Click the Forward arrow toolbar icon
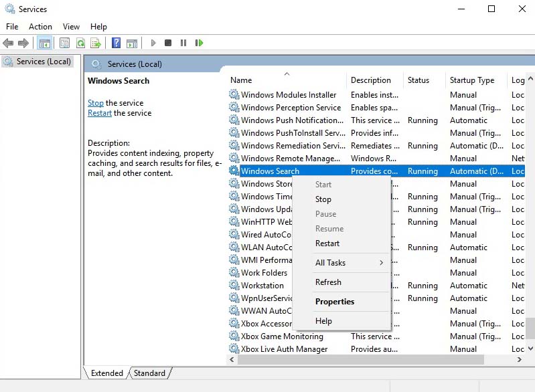535x392 pixels. tap(23, 43)
